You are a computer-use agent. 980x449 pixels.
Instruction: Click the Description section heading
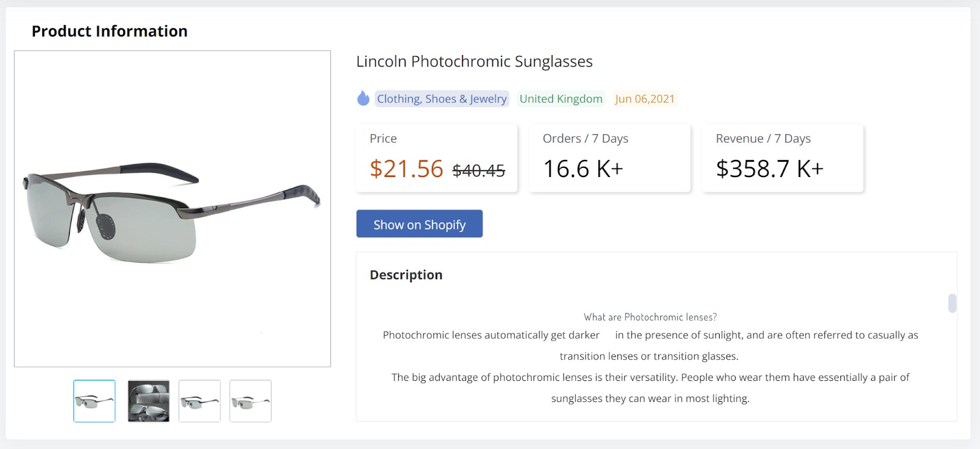(x=405, y=274)
